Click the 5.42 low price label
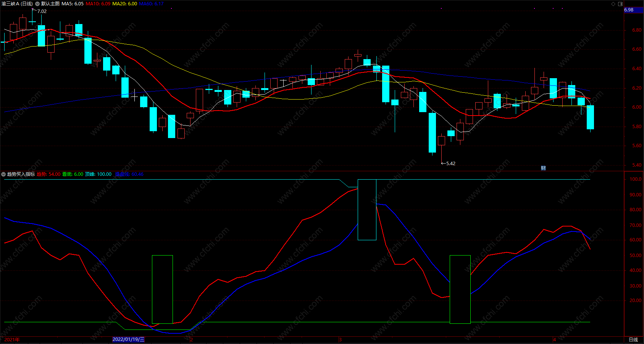This screenshot has width=644, height=344. (451, 164)
